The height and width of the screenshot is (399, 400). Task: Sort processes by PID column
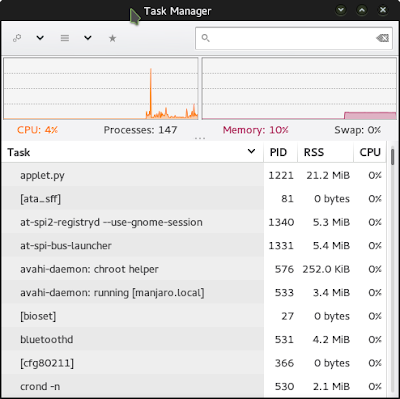(280, 152)
